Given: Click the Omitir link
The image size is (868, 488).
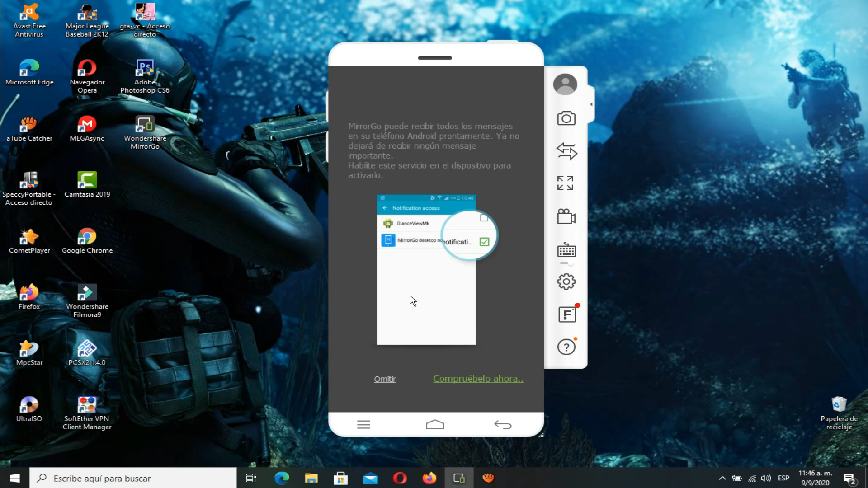Looking at the screenshot, I should click(x=384, y=379).
